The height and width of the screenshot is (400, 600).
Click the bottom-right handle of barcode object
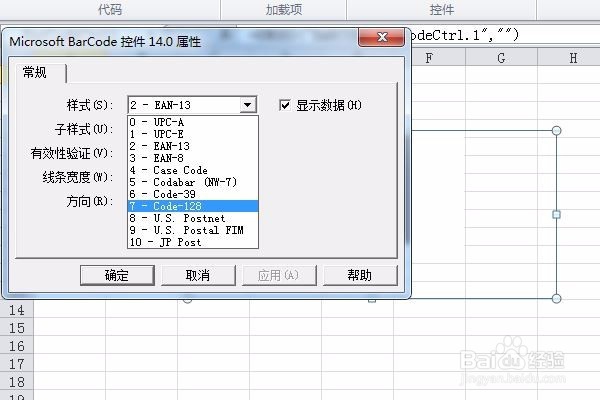557,298
